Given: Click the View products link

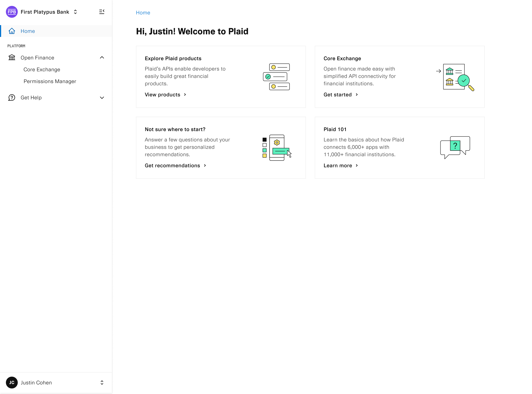Looking at the screenshot, I should pyautogui.click(x=162, y=95).
